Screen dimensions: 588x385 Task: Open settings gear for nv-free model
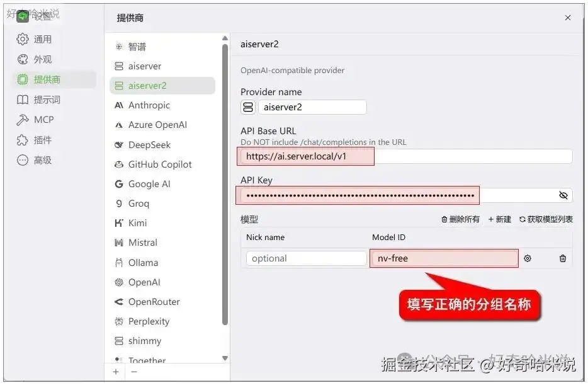(x=528, y=258)
